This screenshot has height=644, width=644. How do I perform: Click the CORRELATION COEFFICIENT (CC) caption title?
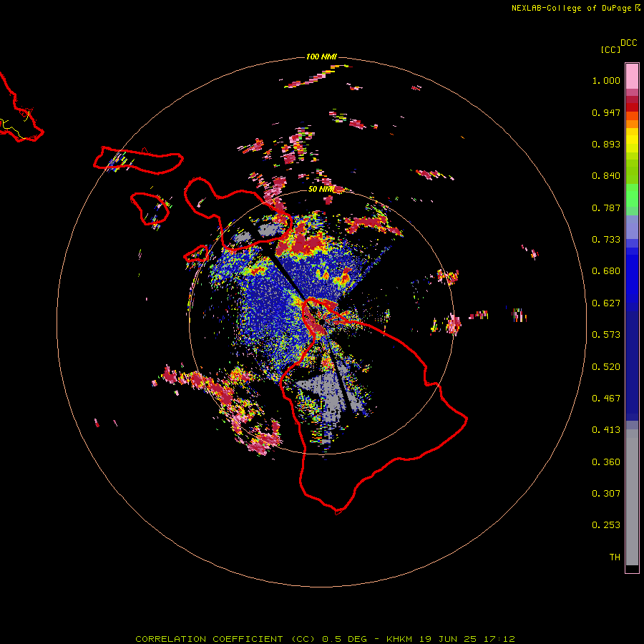pos(225,639)
